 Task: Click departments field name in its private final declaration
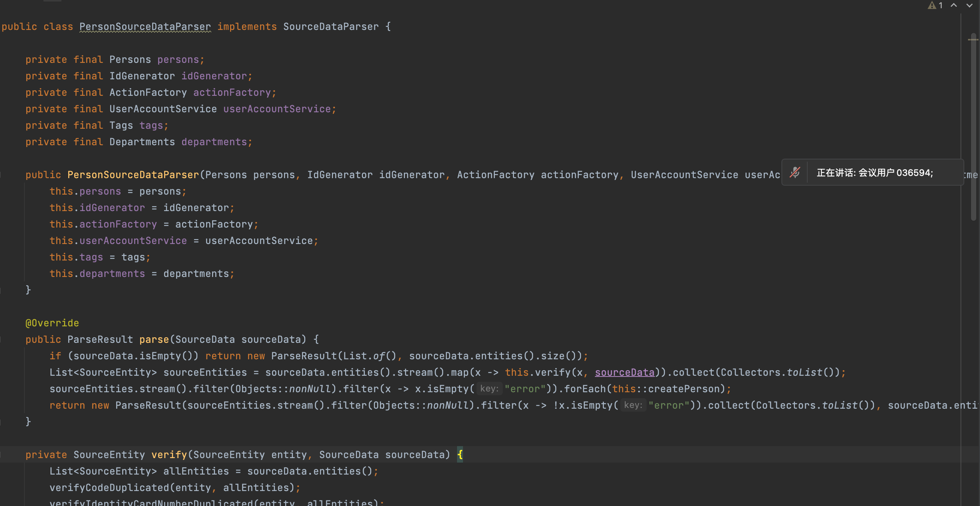tap(214, 142)
